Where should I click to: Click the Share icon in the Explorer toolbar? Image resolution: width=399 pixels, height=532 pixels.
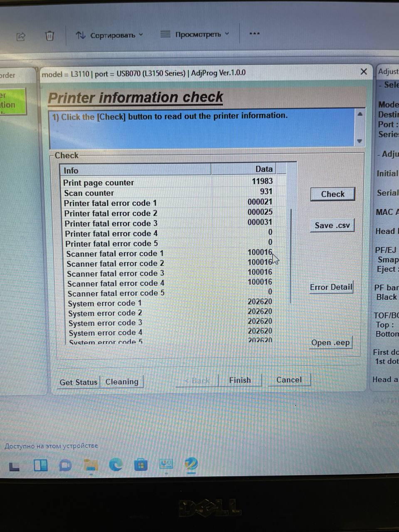click(x=21, y=37)
